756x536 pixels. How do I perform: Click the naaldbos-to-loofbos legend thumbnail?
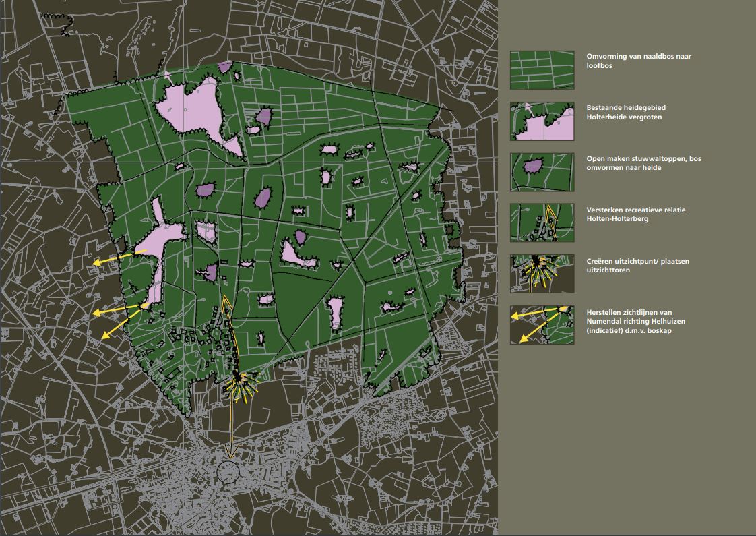point(542,70)
